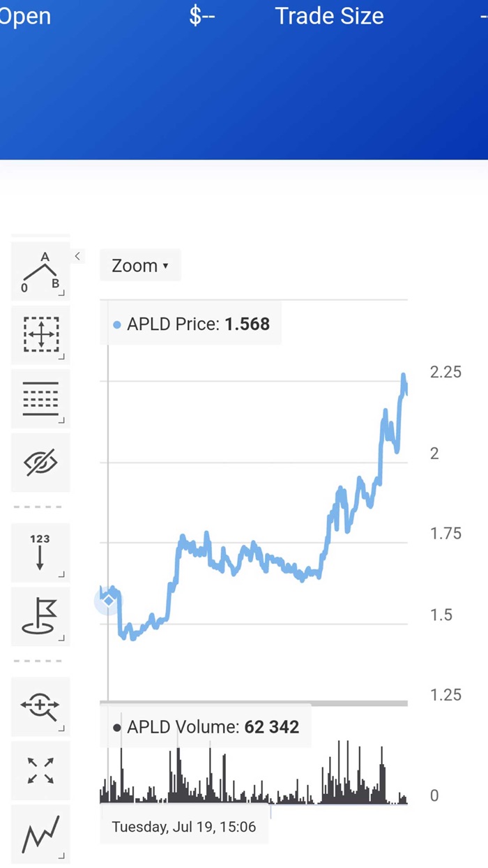Click the Open price header label
This screenshot has height=868, width=488.
point(25,16)
